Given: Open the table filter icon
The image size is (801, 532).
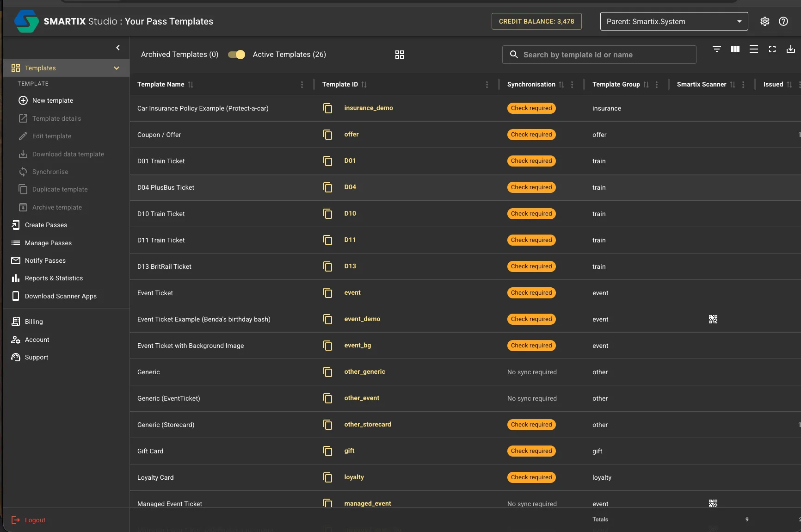Looking at the screenshot, I should [717, 49].
